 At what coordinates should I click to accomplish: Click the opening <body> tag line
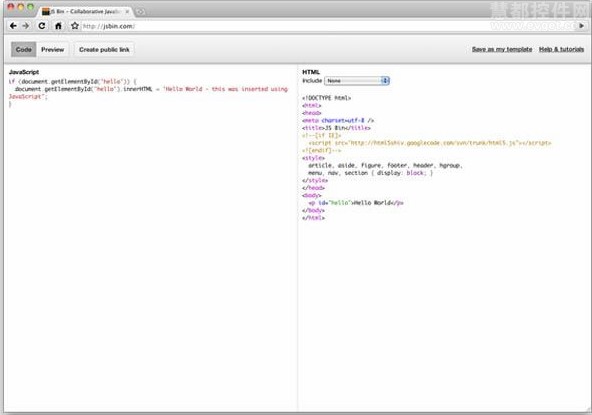click(x=312, y=195)
